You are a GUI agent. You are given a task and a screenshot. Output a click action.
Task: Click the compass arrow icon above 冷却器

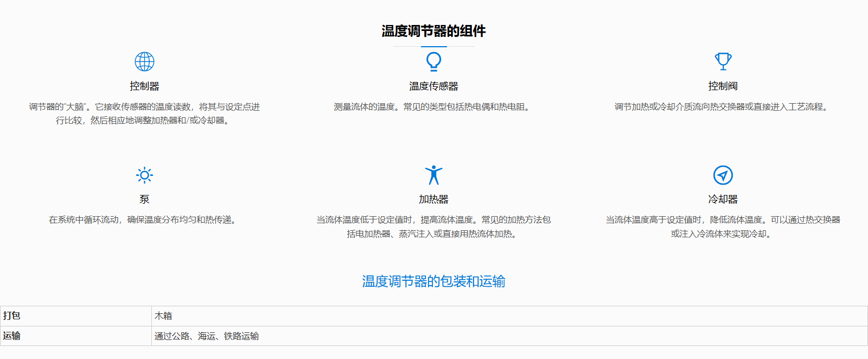pos(723,175)
